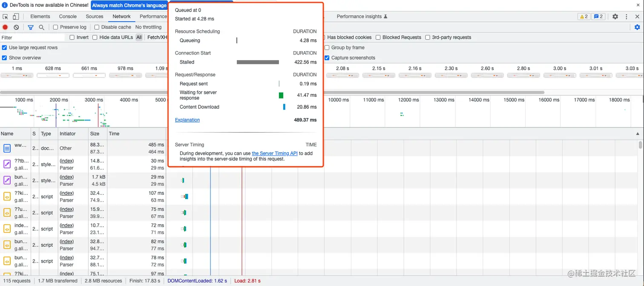Screen dimensions: 644x286
Task: Check Group by frame checkbox
Action: coord(327,48)
